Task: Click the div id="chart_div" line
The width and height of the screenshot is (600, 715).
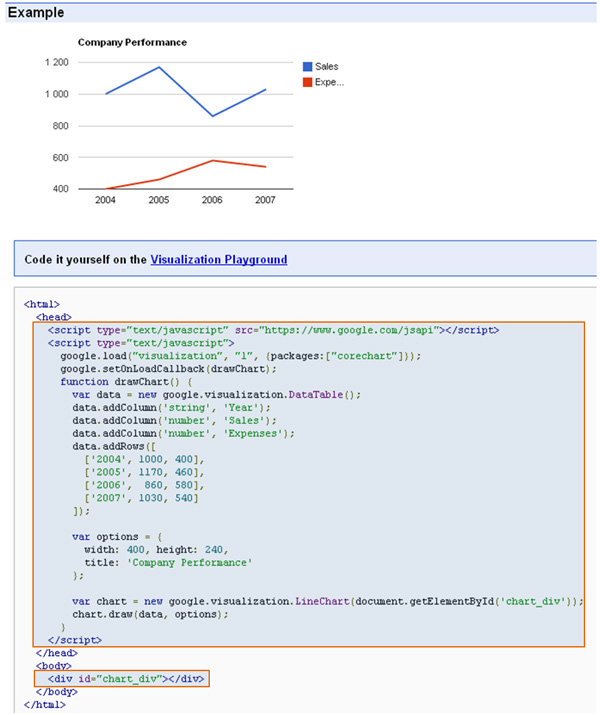Action: tap(126, 679)
